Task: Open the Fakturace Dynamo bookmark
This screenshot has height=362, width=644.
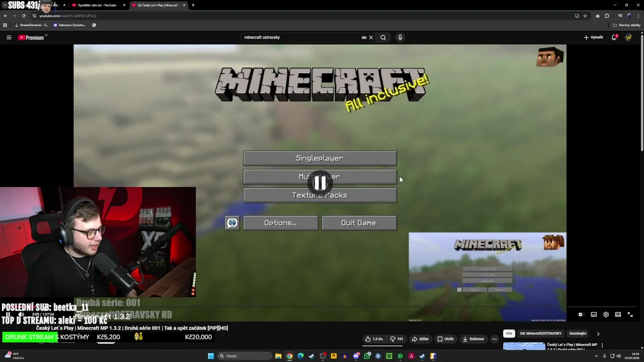Action: click(x=70, y=25)
